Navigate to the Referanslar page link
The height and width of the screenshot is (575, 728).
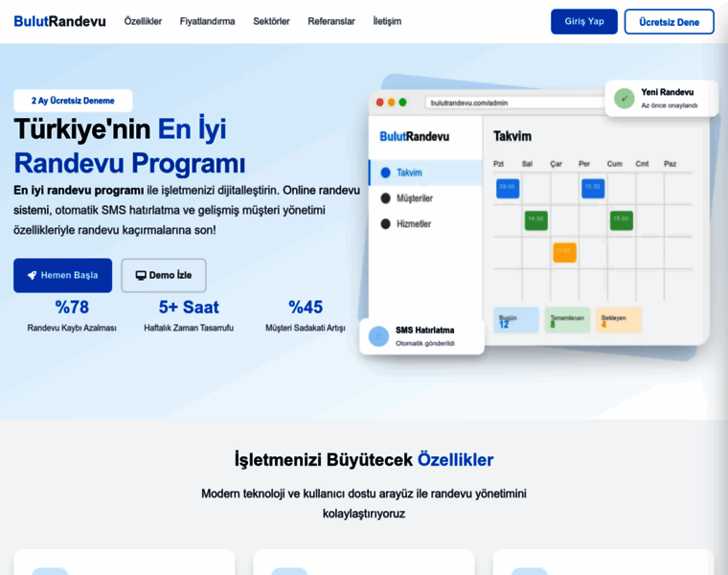pyautogui.click(x=331, y=21)
